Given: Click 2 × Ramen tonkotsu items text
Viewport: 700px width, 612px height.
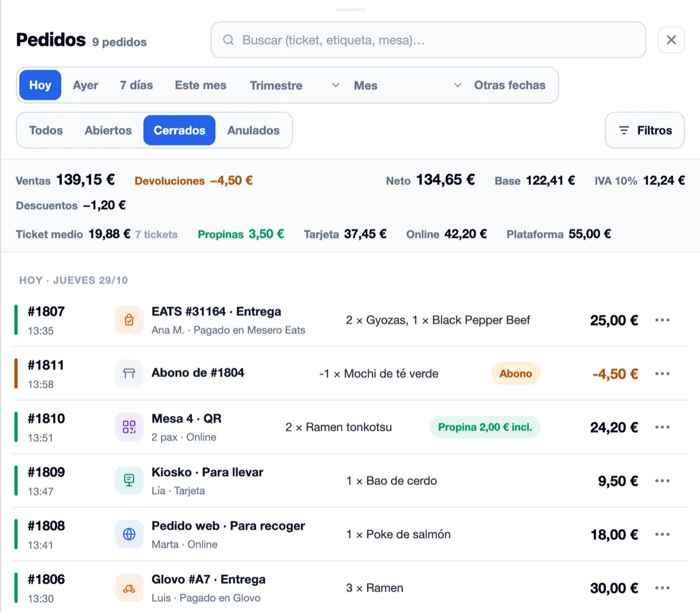Looking at the screenshot, I should 338,427.
